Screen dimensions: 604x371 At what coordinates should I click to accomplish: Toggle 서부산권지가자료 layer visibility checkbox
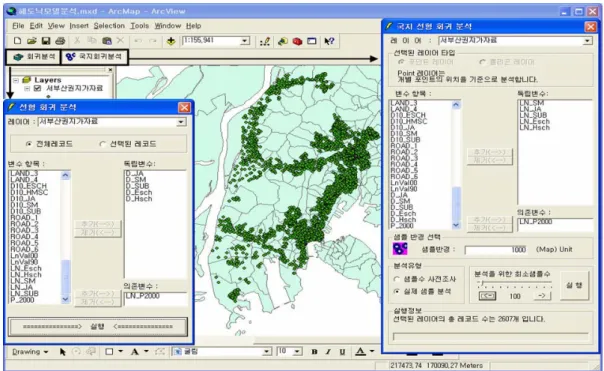38,88
